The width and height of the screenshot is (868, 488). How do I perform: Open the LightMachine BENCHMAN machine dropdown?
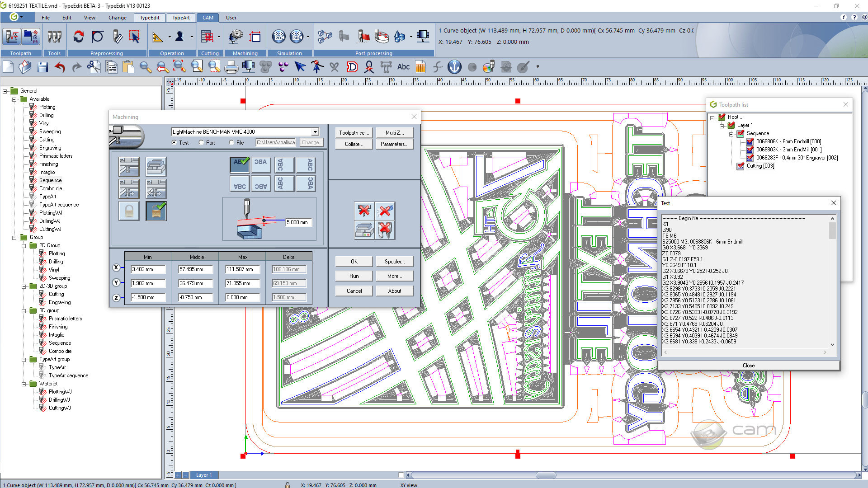point(315,132)
